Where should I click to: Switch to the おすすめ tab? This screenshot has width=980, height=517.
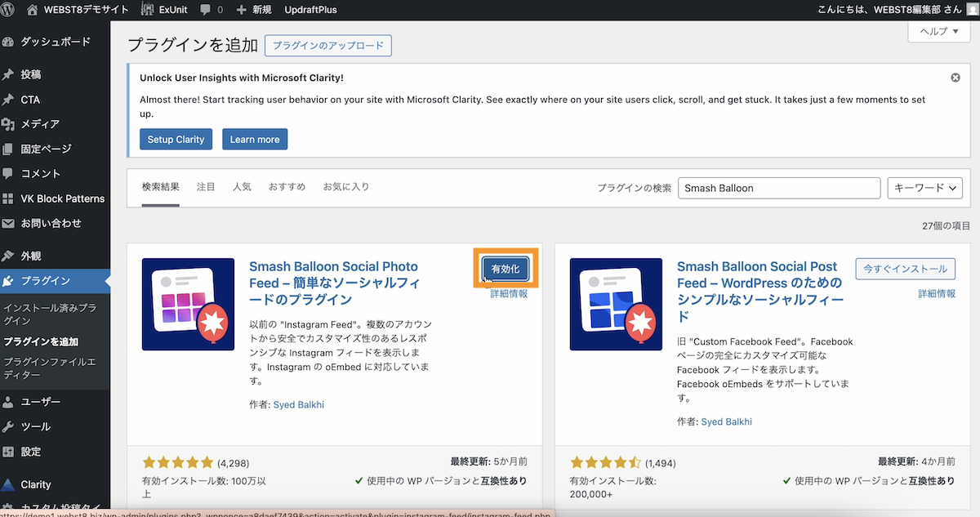pyautogui.click(x=287, y=186)
